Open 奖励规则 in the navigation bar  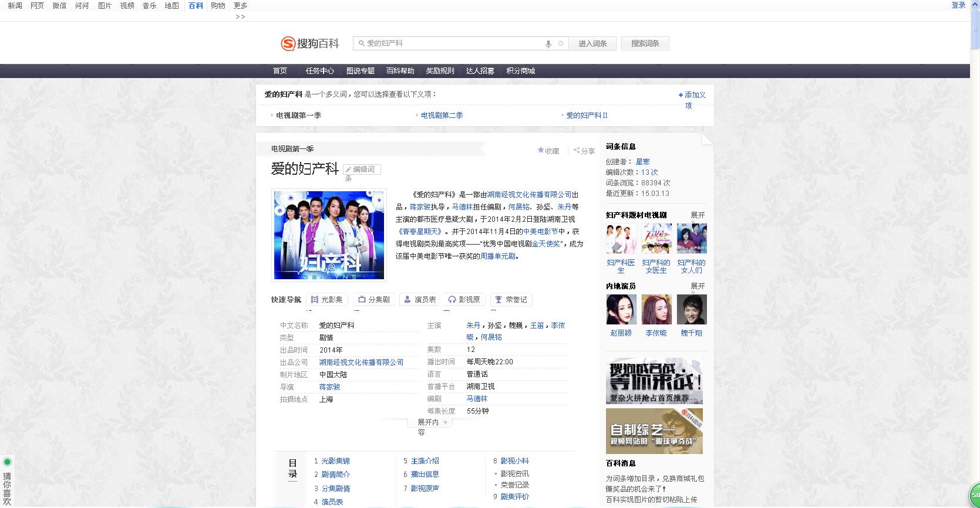tap(440, 71)
